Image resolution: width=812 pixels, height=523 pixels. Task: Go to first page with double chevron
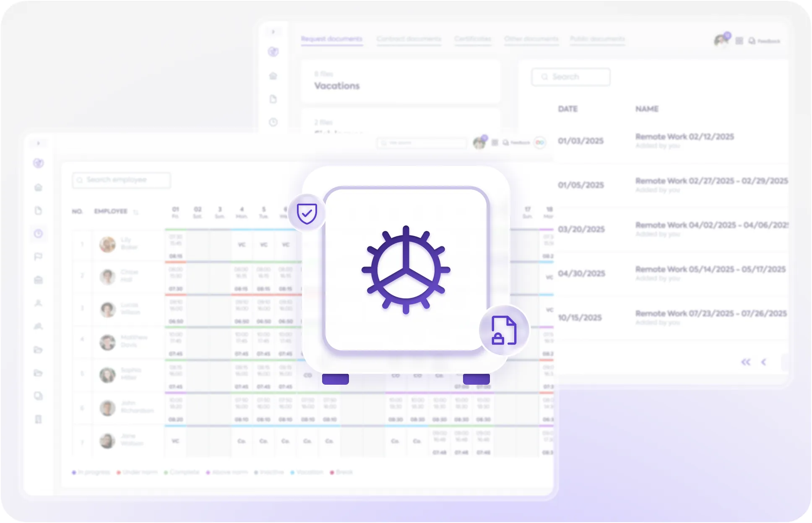tap(745, 362)
